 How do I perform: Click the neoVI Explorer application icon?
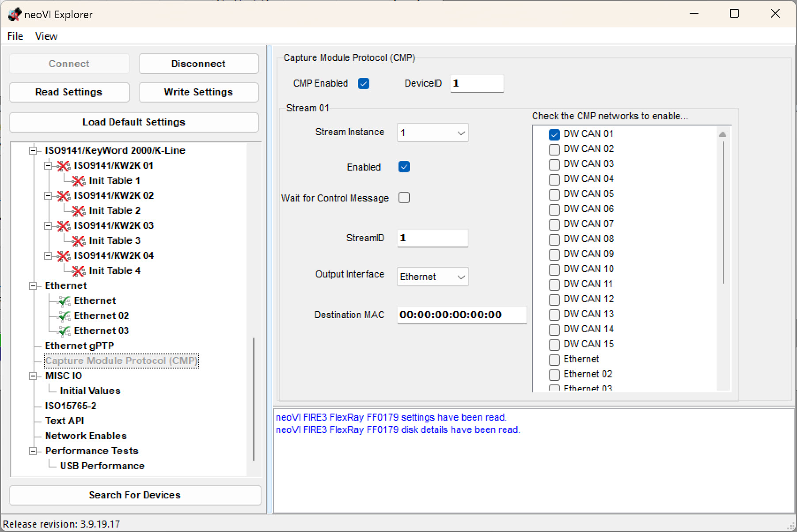pyautogui.click(x=15, y=14)
